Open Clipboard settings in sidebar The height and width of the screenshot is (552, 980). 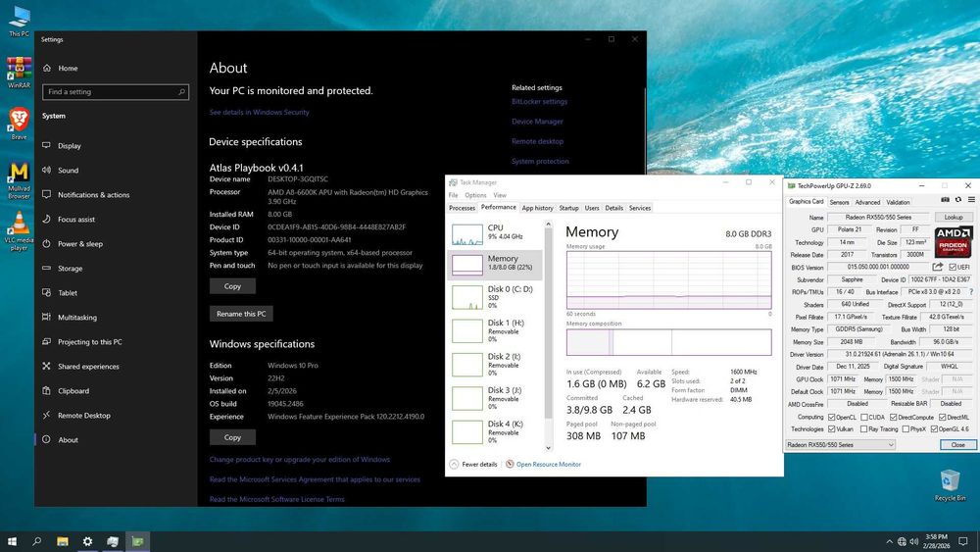tap(73, 390)
